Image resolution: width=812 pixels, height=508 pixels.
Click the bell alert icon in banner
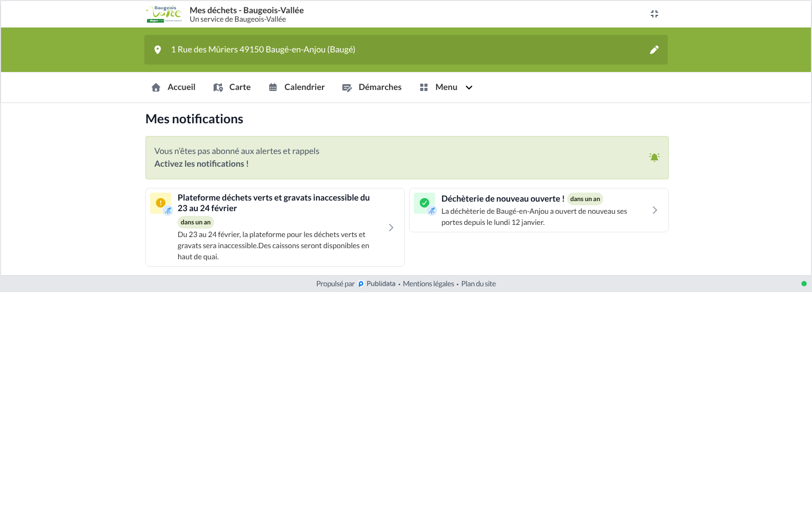pos(654,157)
